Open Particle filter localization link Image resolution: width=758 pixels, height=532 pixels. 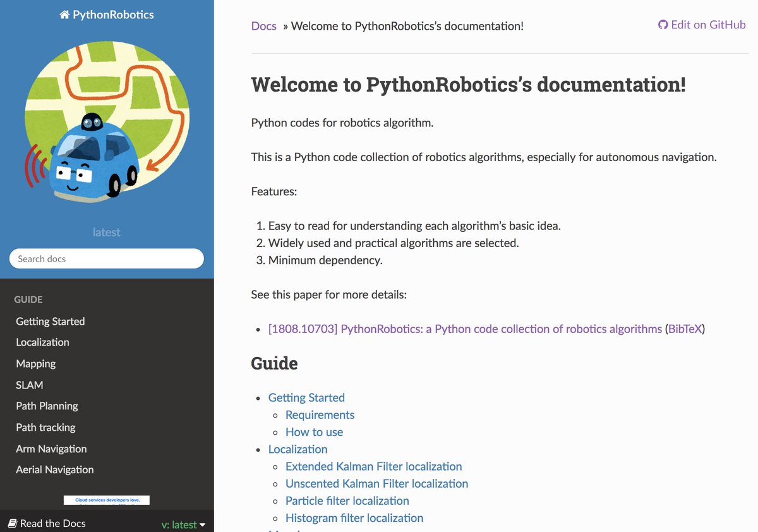click(347, 500)
